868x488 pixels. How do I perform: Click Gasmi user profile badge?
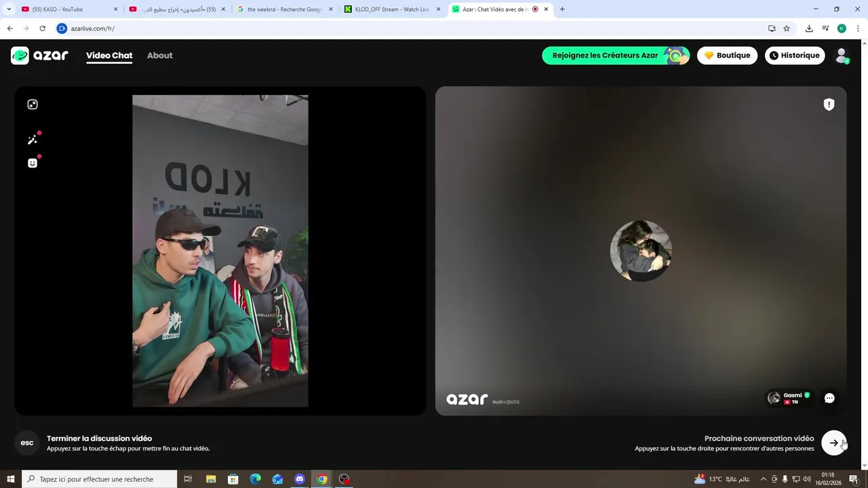pyautogui.click(x=789, y=399)
